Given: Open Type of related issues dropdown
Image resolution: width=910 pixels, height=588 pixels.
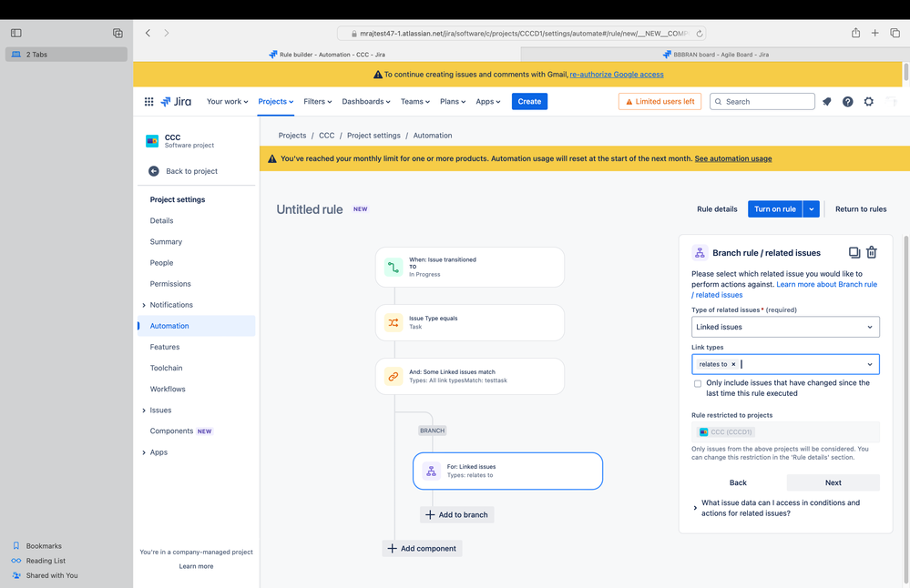Looking at the screenshot, I should 785,327.
